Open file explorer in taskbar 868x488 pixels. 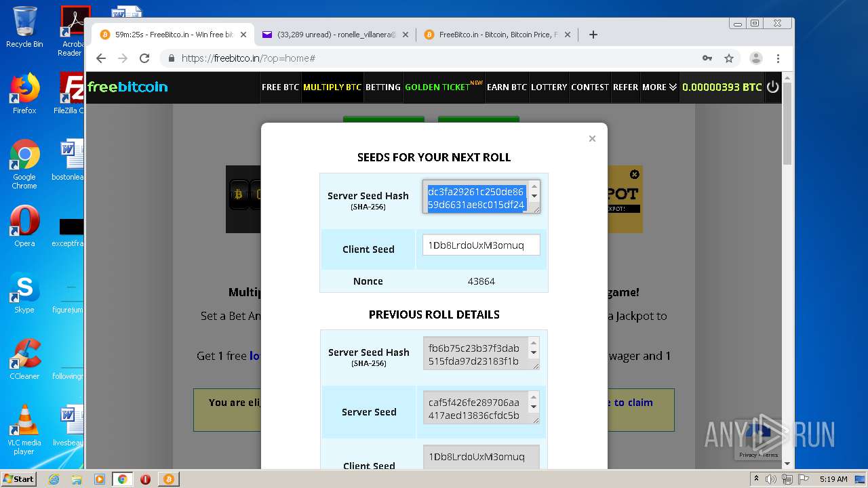click(77, 479)
